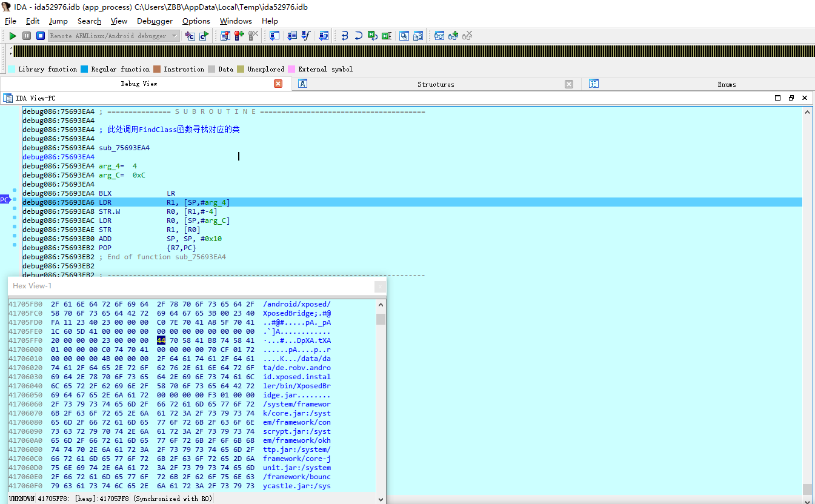Open the Windows menu

(x=236, y=21)
